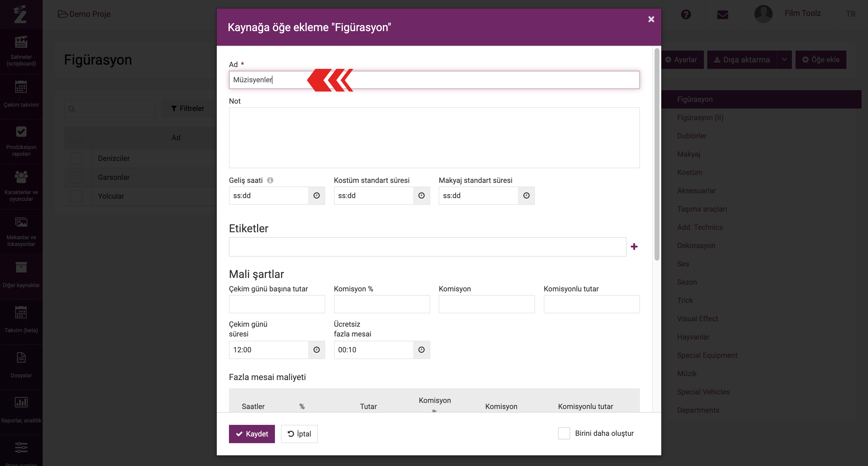The height and width of the screenshot is (466, 868).
Task: Open Raporlar, analitik in the sidebar
Action: [x=21, y=412]
